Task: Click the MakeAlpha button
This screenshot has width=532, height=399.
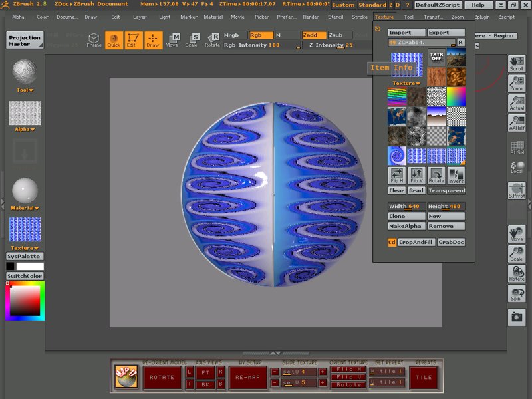Action: (406, 227)
